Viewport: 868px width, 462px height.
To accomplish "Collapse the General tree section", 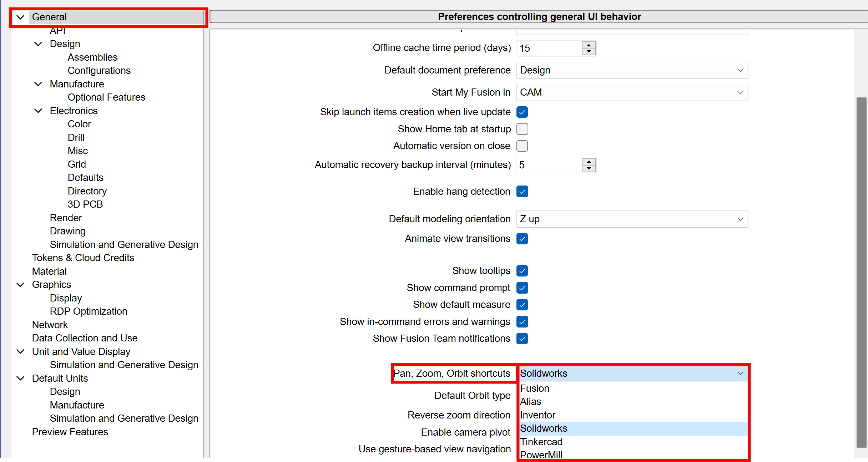I will 20,17.
